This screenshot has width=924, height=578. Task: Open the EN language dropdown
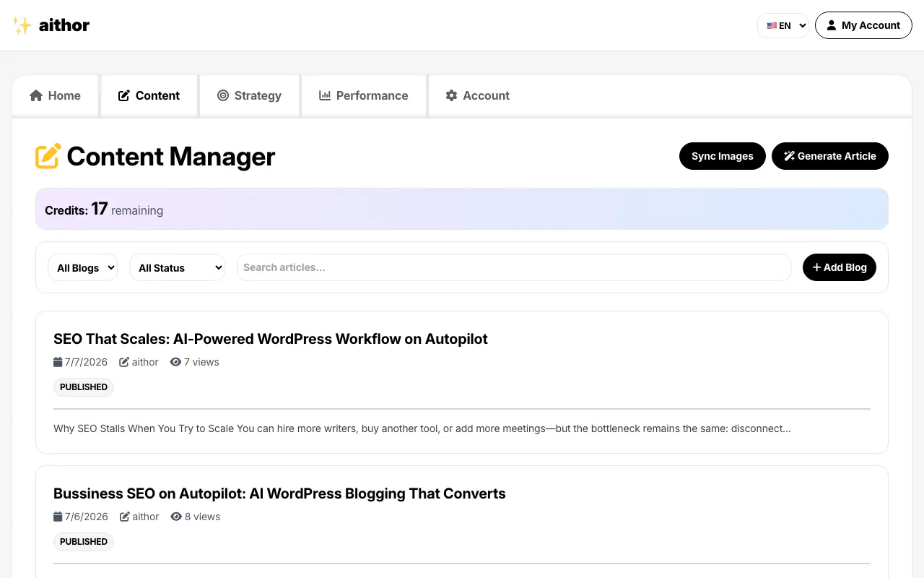(783, 25)
